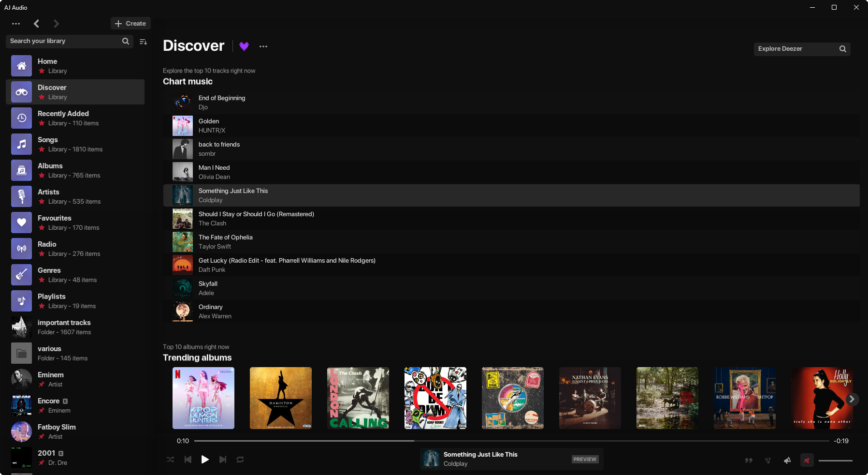The height and width of the screenshot is (475, 868).
Task: Minimize the AJ Audio window
Action: [812, 7]
